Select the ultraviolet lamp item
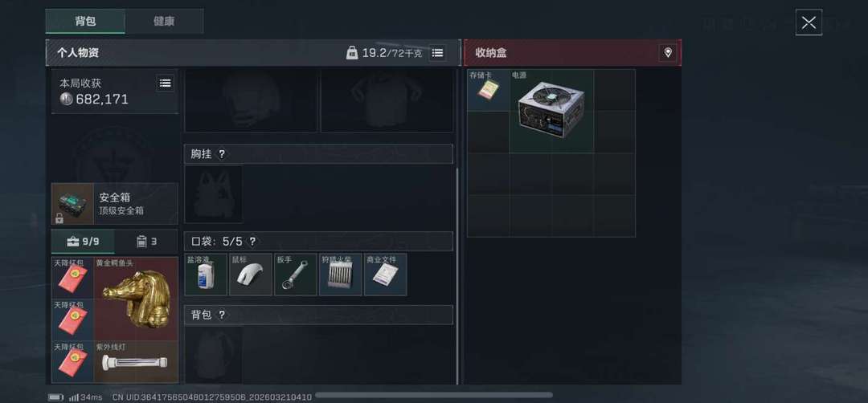This screenshot has width=868, height=403. click(136, 362)
